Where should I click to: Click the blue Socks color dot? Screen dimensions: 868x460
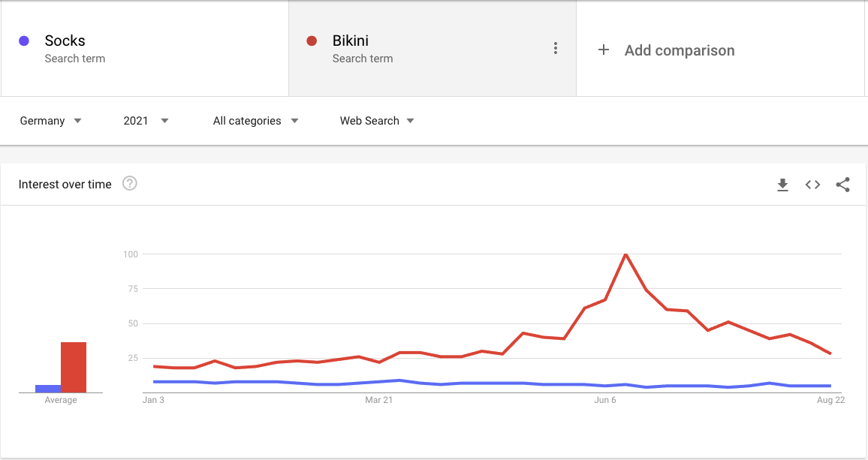(x=24, y=41)
